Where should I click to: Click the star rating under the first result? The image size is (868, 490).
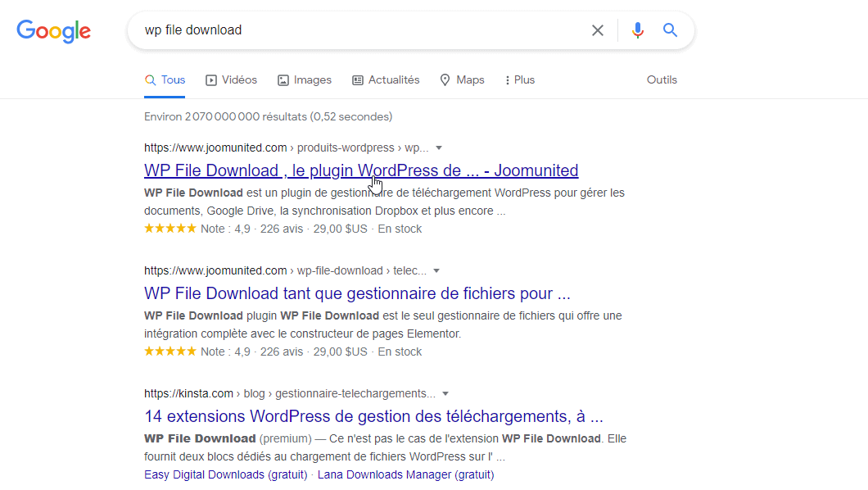pyautogui.click(x=170, y=229)
